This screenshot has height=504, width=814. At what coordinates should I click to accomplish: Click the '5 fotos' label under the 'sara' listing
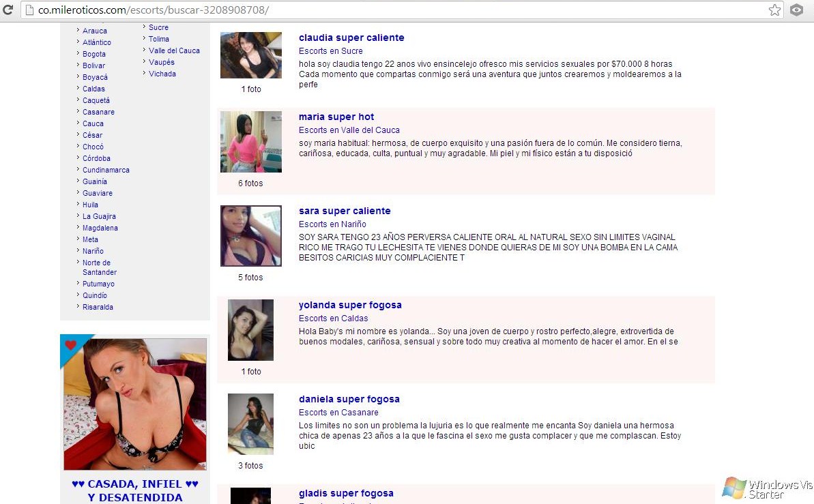[250, 278]
